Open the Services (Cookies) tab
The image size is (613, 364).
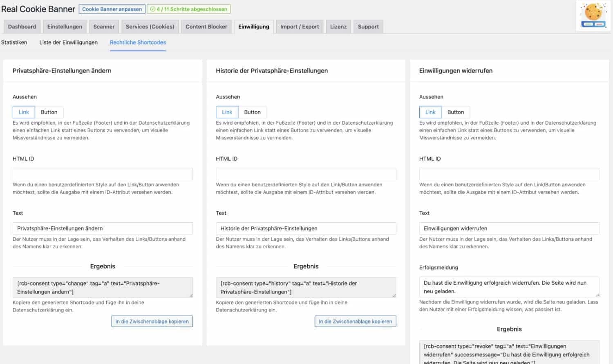pyautogui.click(x=150, y=27)
